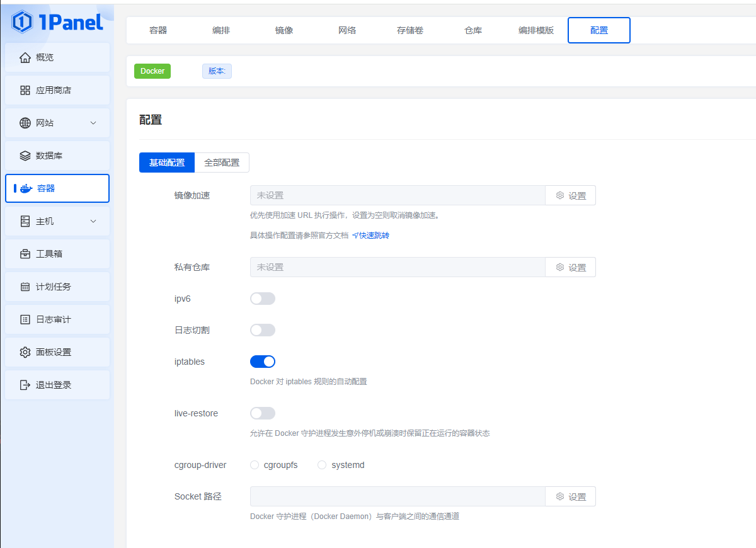
Task: Click the cgroup-driver label
Action: click(x=200, y=465)
